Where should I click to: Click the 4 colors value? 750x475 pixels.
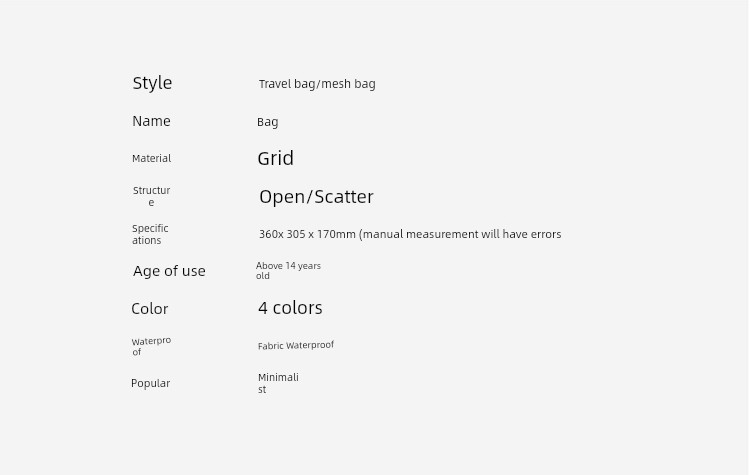290,308
